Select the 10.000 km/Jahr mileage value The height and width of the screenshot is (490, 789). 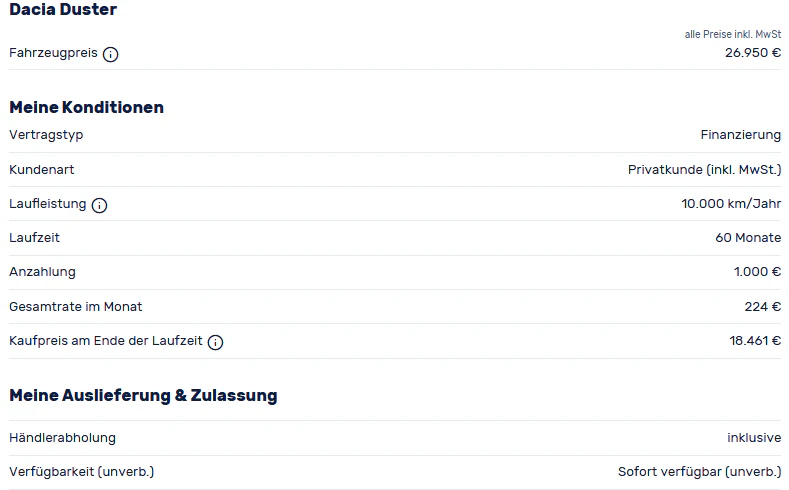click(x=731, y=204)
